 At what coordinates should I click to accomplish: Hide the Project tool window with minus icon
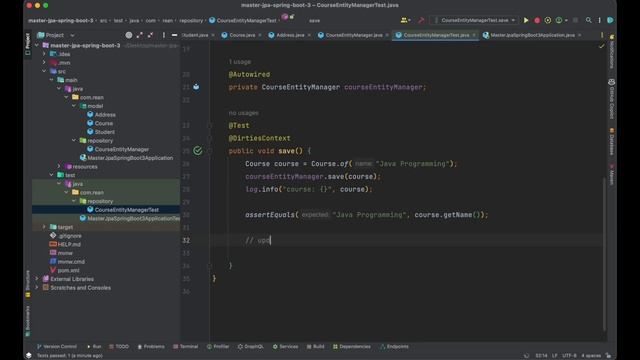click(174, 35)
